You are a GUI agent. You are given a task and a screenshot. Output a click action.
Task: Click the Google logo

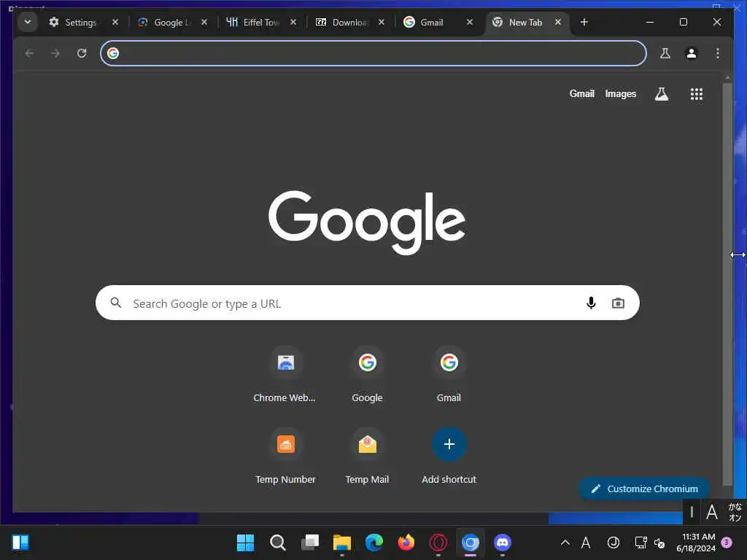[367, 223]
